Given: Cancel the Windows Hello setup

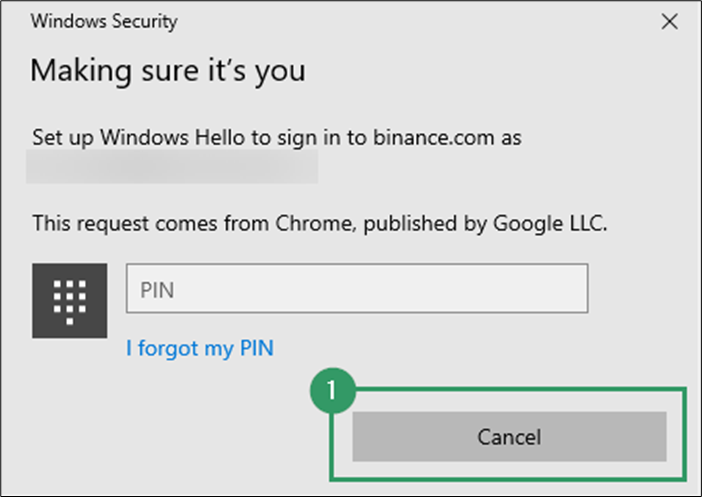Looking at the screenshot, I should [509, 437].
